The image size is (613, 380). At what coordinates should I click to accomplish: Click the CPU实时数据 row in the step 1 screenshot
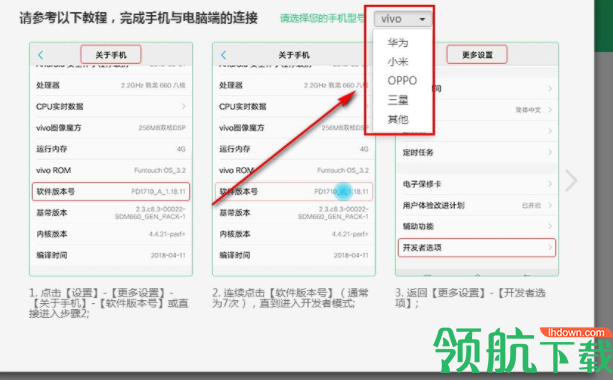pos(111,106)
